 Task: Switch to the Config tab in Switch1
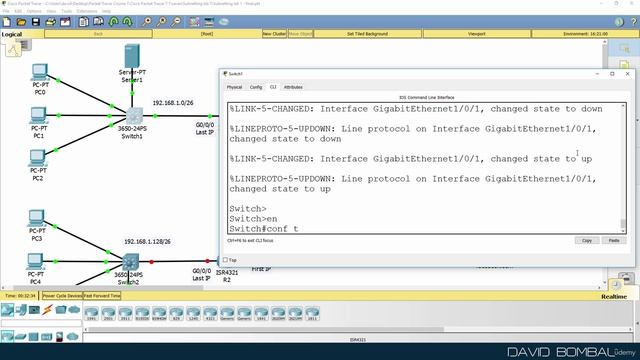[256, 87]
